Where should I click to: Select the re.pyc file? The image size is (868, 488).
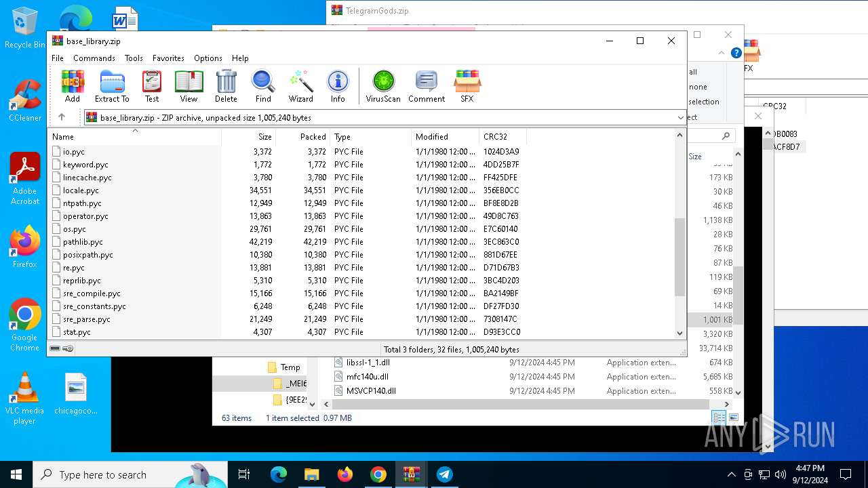click(x=74, y=268)
